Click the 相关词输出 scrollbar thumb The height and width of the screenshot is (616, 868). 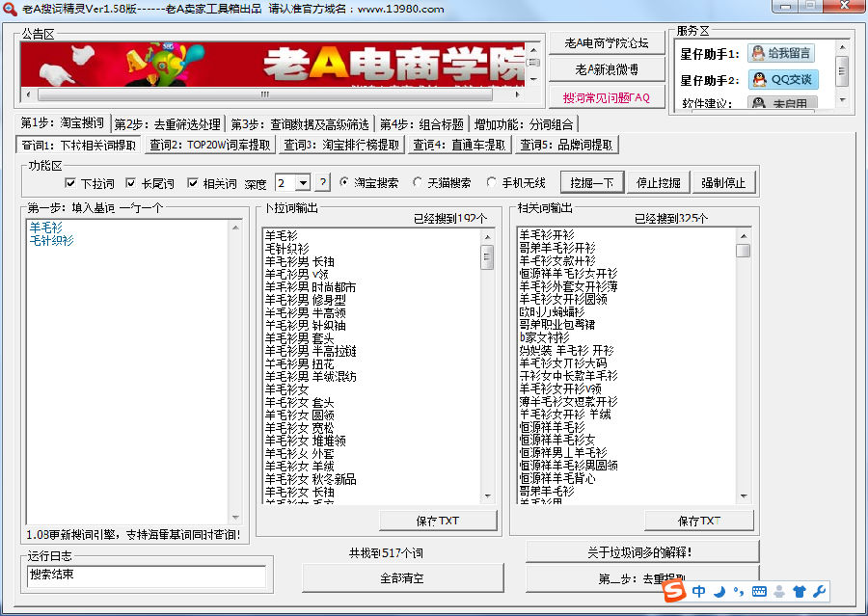744,251
